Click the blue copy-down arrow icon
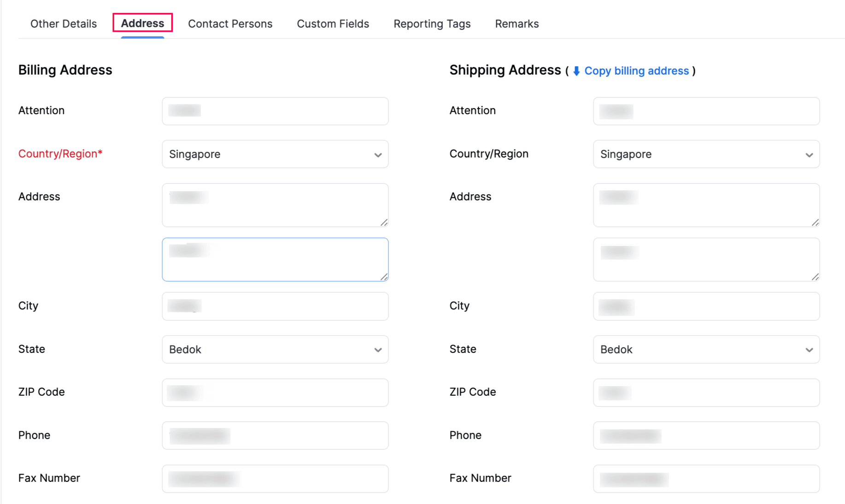The image size is (845, 504). click(576, 71)
